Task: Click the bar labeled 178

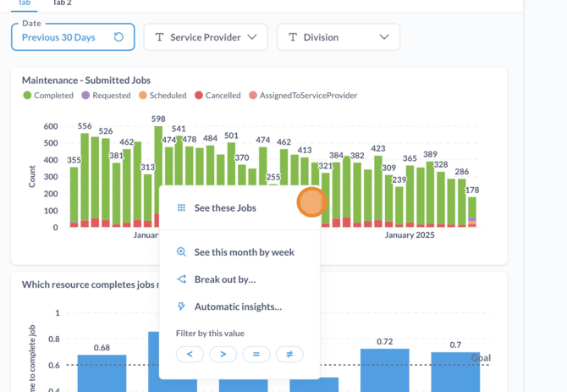Action: click(472, 212)
